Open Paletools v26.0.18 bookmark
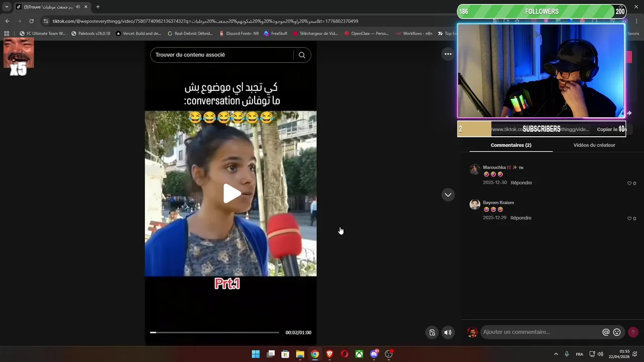The width and height of the screenshot is (644, 362). click(x=91, y=34)
